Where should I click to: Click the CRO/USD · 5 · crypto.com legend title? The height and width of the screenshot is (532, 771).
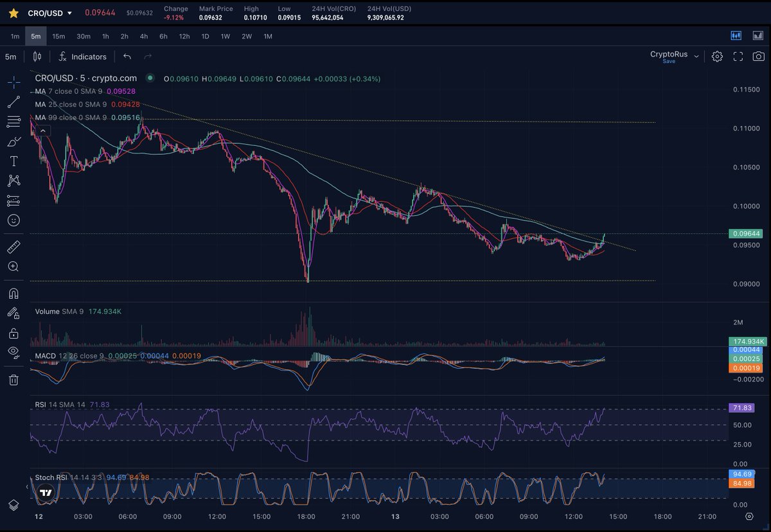point(85,78)
